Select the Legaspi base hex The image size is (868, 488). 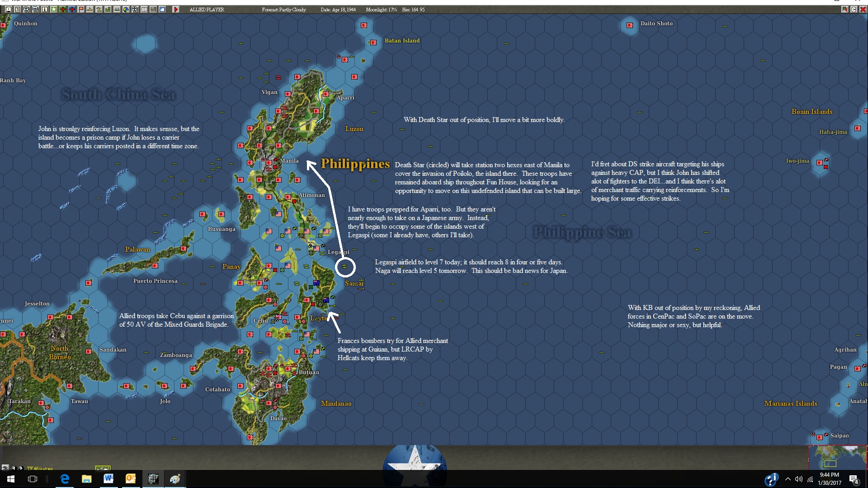click(316, 249)
